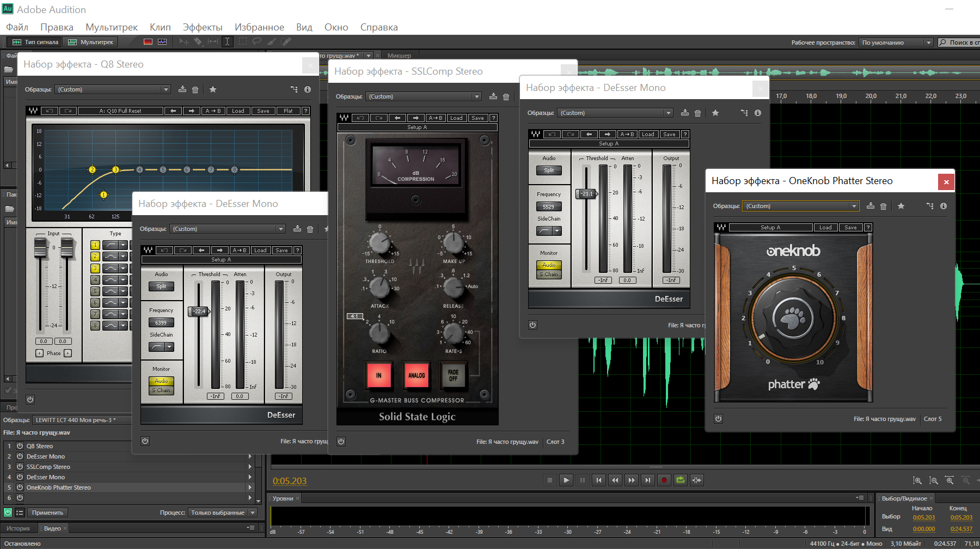
Task: Open channel map editor in Q8 Stereo window
Action: (x=294, y=89)
